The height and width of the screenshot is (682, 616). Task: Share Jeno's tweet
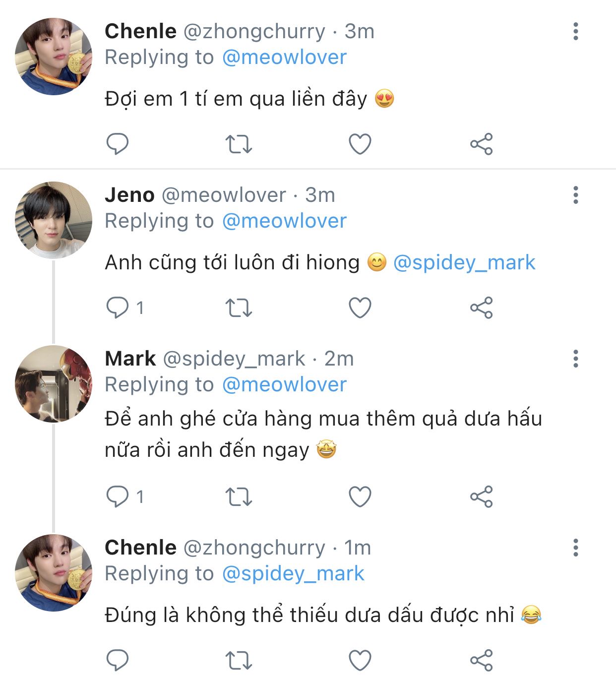[481, 308]
